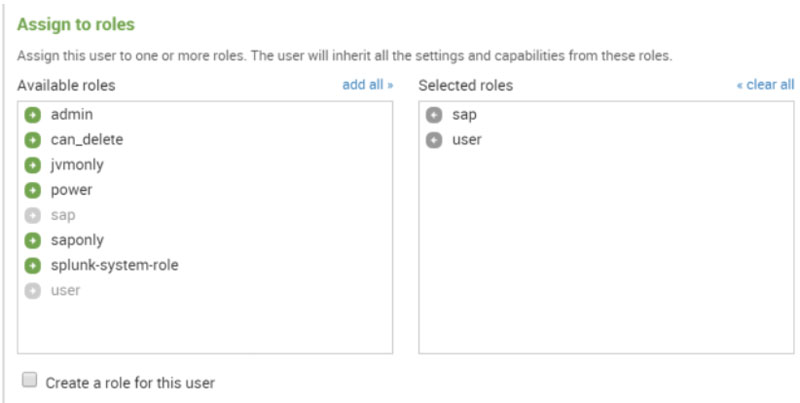Select the admin role name

pos(71,115)
